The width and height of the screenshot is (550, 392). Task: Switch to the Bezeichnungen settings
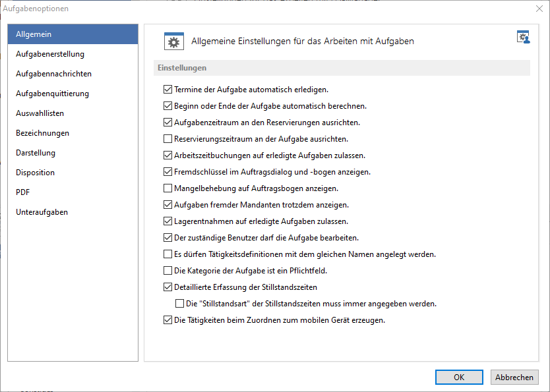73,133
